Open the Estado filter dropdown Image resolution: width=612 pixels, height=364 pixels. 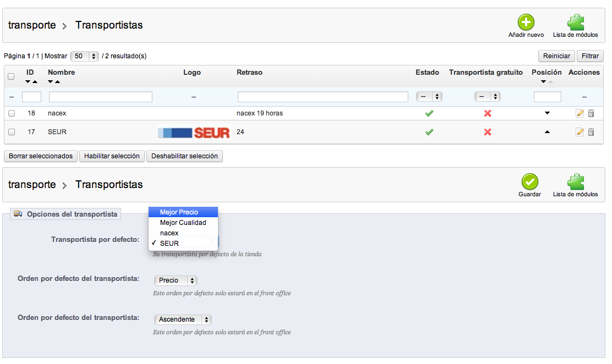(x=429, y=97)
